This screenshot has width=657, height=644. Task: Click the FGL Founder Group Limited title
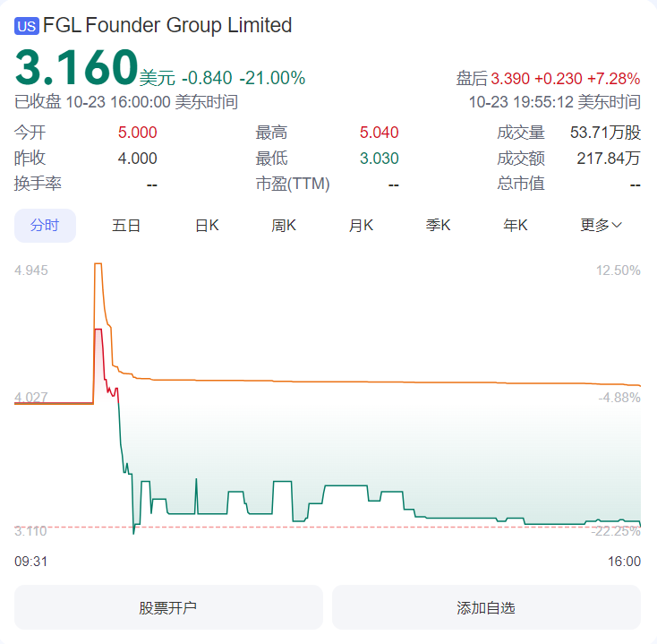tap(167, 25)
